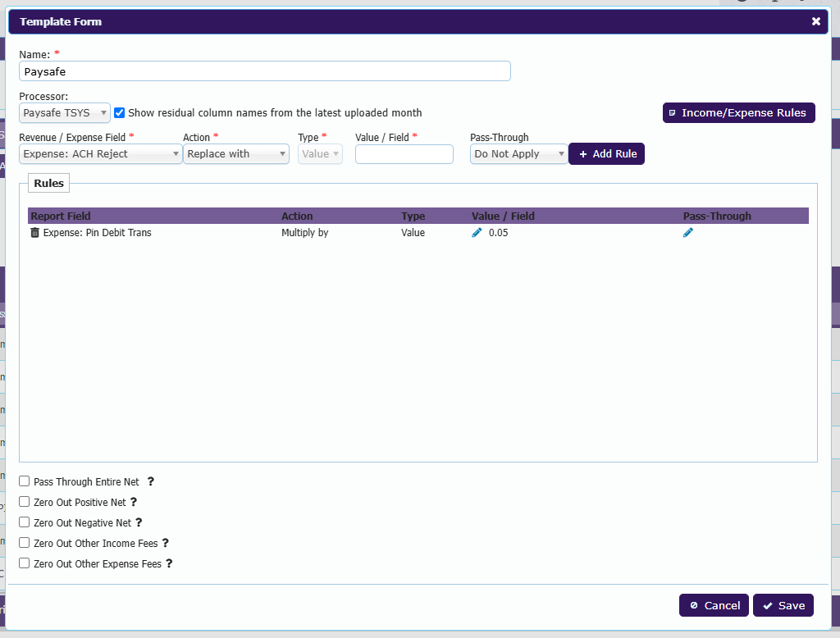Open the Pass-Through dropdown
This screenshot has height=638, width=840.
coord(518,154)
